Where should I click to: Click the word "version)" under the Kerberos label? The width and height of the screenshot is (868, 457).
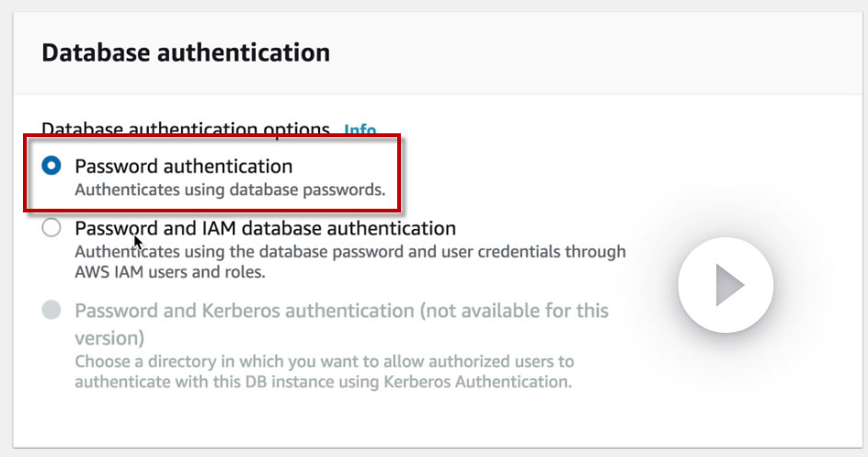(x=108, y=337)
